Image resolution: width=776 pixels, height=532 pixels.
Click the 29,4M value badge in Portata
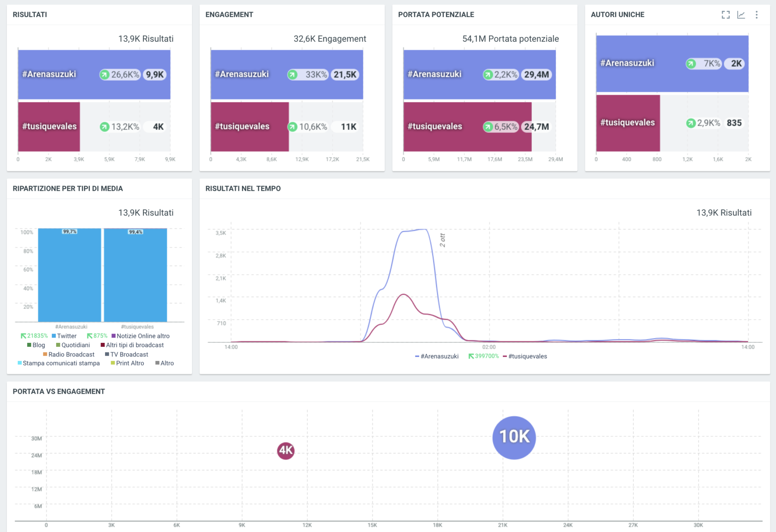pos(537,75)
